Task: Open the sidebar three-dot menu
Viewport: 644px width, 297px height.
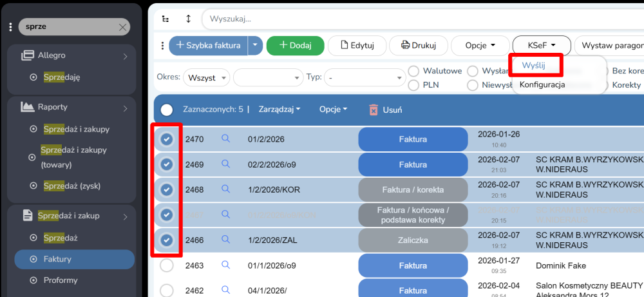Action: tap(10, 27)
